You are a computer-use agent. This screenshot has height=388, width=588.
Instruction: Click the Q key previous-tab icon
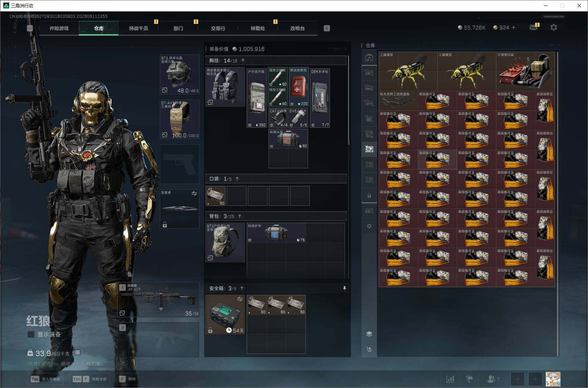(x=30, y=28)
